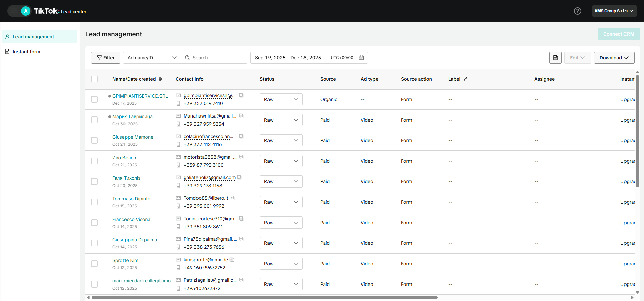Open the date range Sep 19 – Dec 18 field

[x=309, y=58]
